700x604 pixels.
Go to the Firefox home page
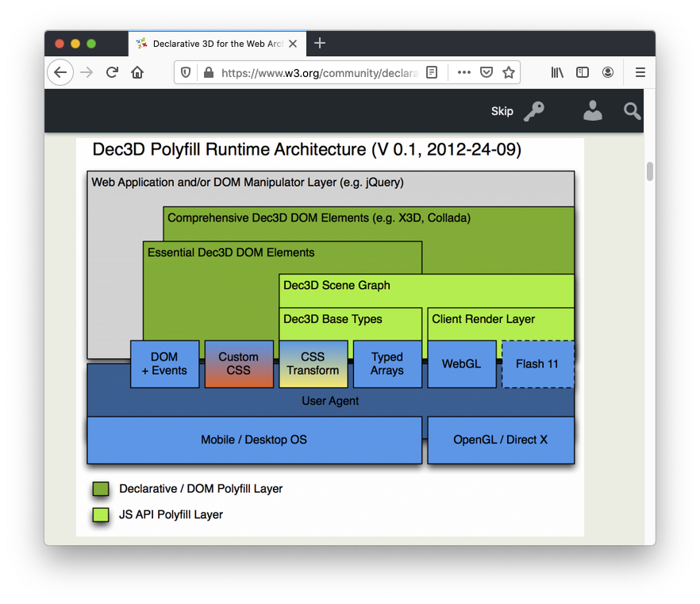[137, 72]
